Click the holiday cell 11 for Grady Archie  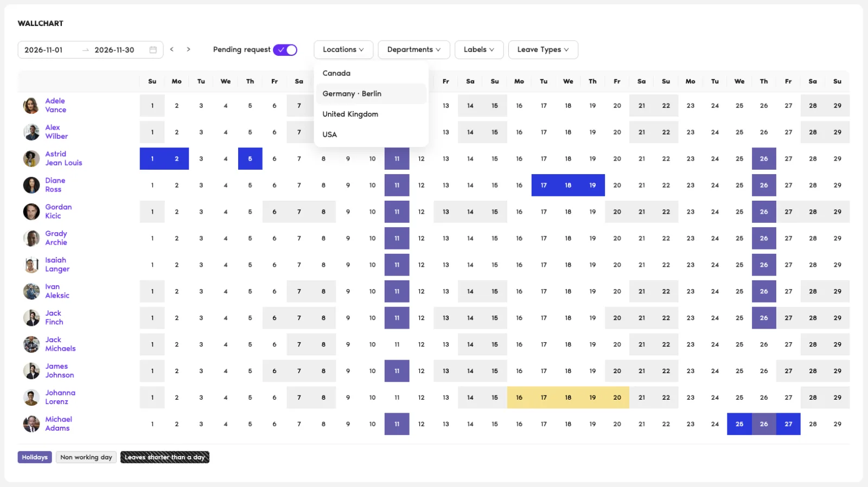397,239
